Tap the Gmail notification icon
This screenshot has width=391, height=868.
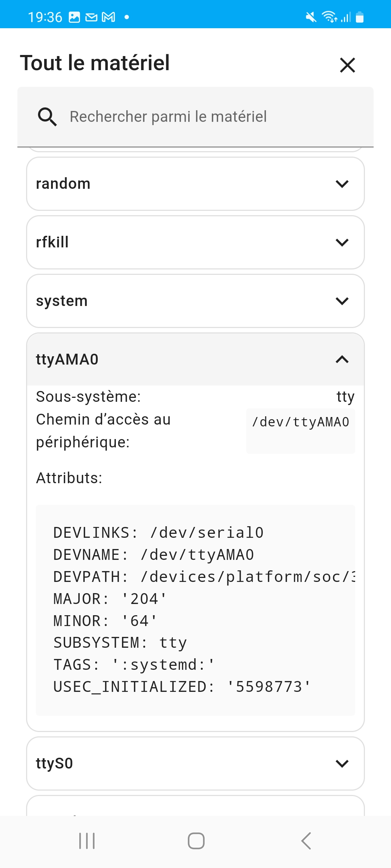tap(109, 17)
